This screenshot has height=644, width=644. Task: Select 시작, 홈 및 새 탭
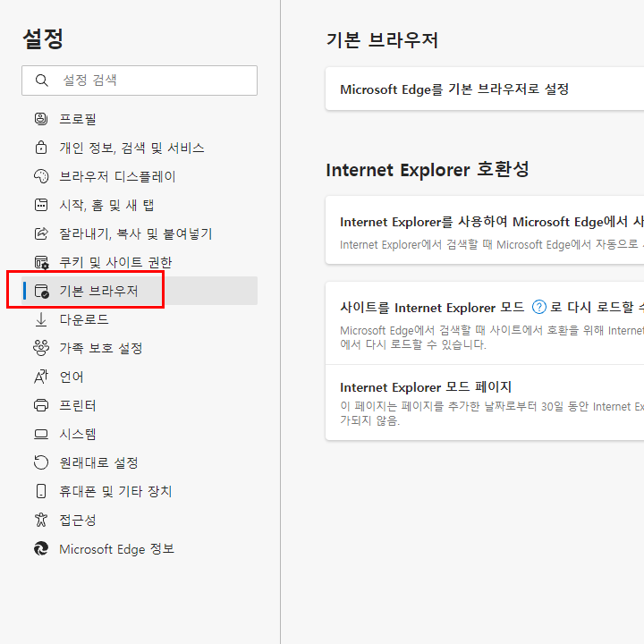(140, 205)
